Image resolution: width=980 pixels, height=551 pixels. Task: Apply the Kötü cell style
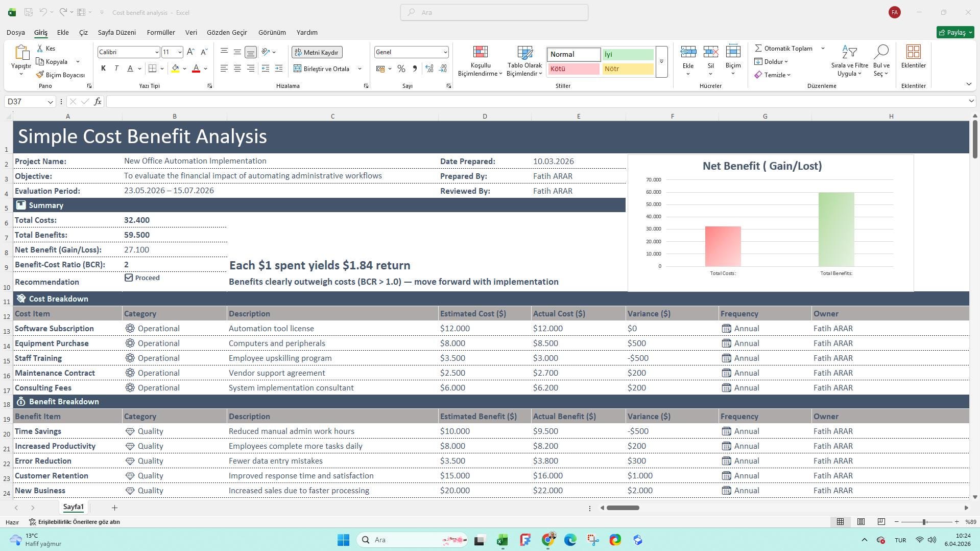[x=573, y=69]
